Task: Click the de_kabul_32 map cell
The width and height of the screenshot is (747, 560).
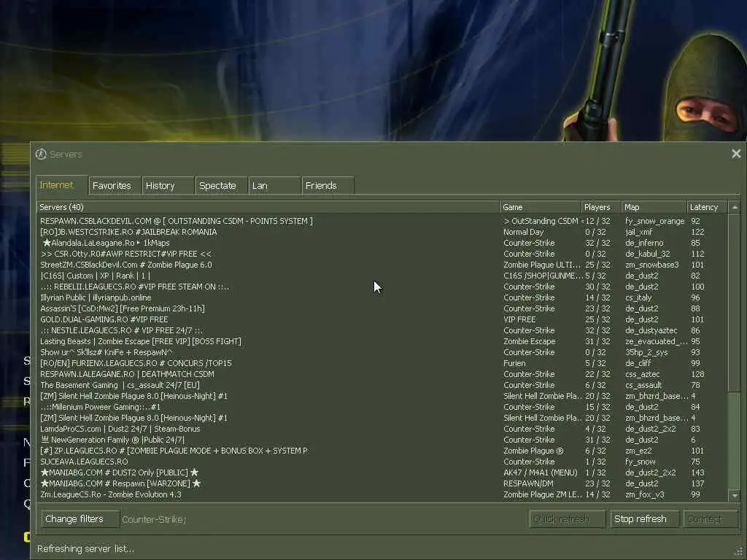Action: coord(648,254)
